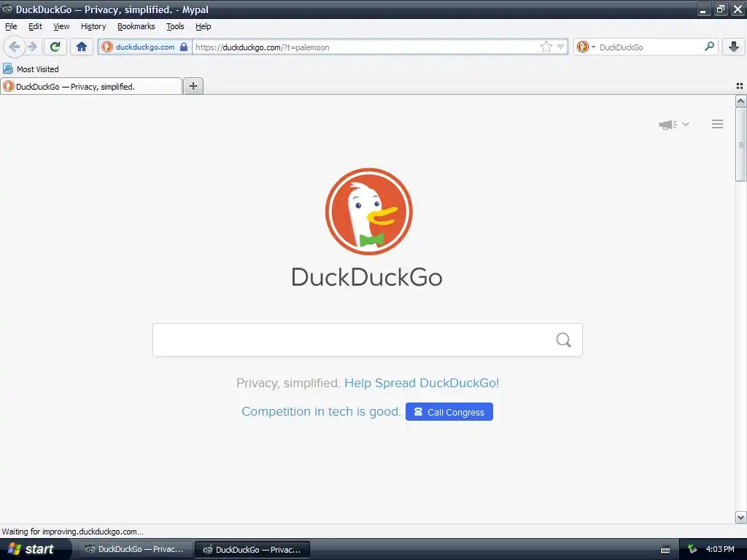Click inside the URL address field
The width and height of the screenshot is (747, 560).
pos(366,47)
